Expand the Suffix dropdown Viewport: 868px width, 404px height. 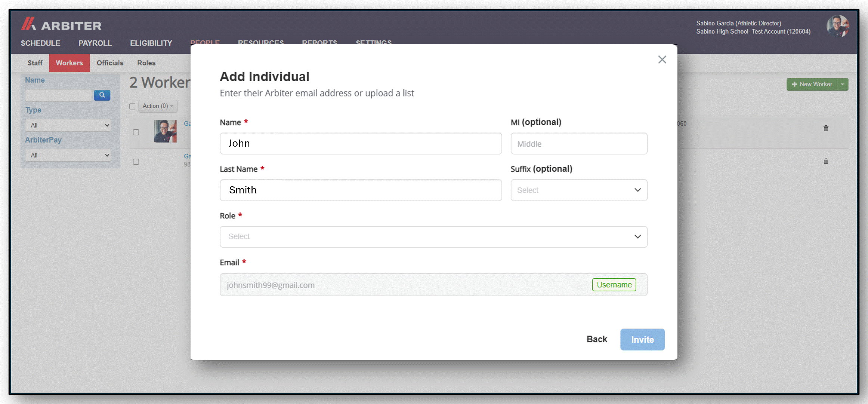coord(578,190)
